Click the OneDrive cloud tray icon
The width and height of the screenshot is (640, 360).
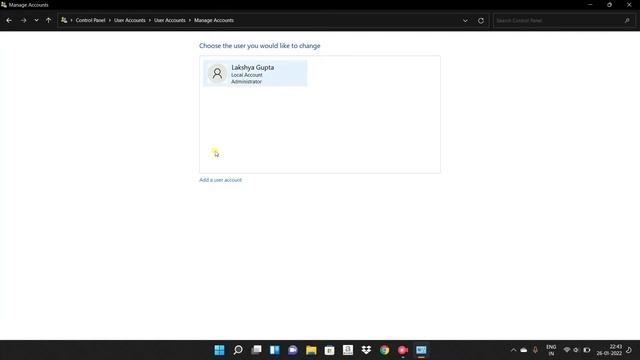click(524, 350)
